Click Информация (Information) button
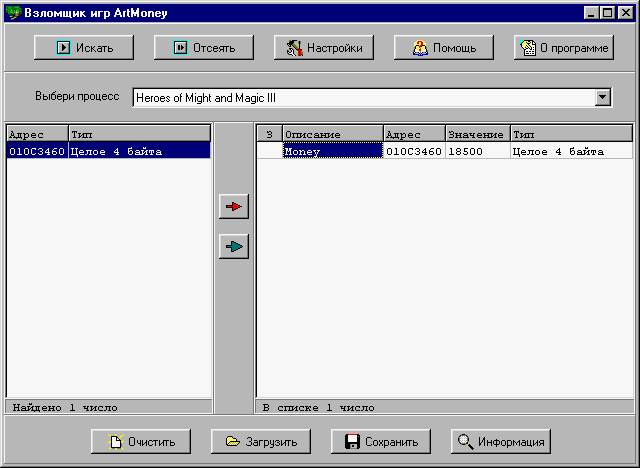640x468 pixels. pyautogui.click(x=500, y=441)
